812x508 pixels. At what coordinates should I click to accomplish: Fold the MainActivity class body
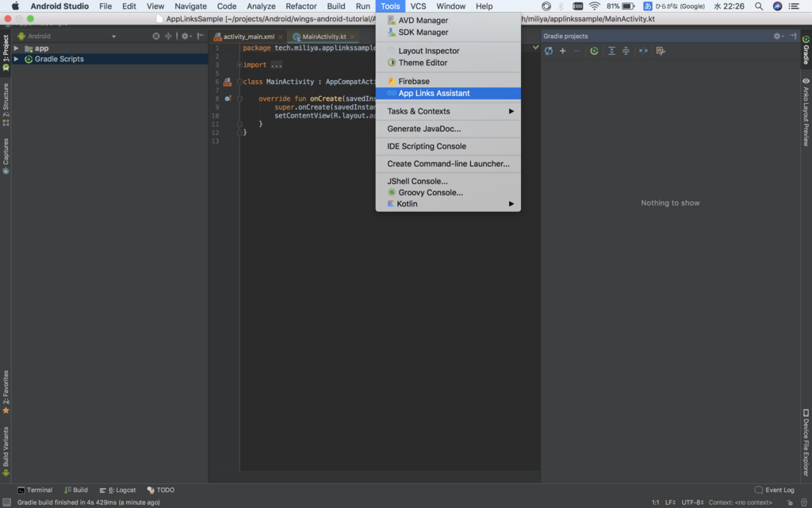pos(239,82)
